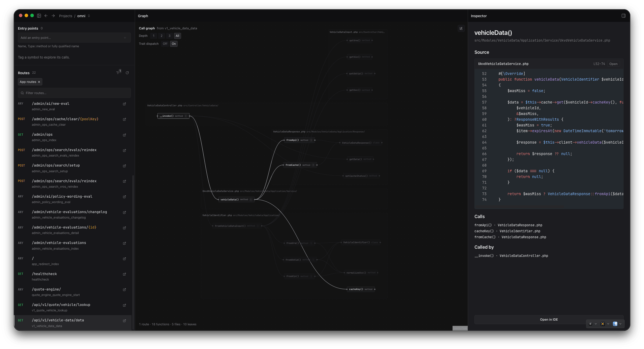Open external link for /admin/ops/search/setup
The image size is (644, 349).
(124, 166)
